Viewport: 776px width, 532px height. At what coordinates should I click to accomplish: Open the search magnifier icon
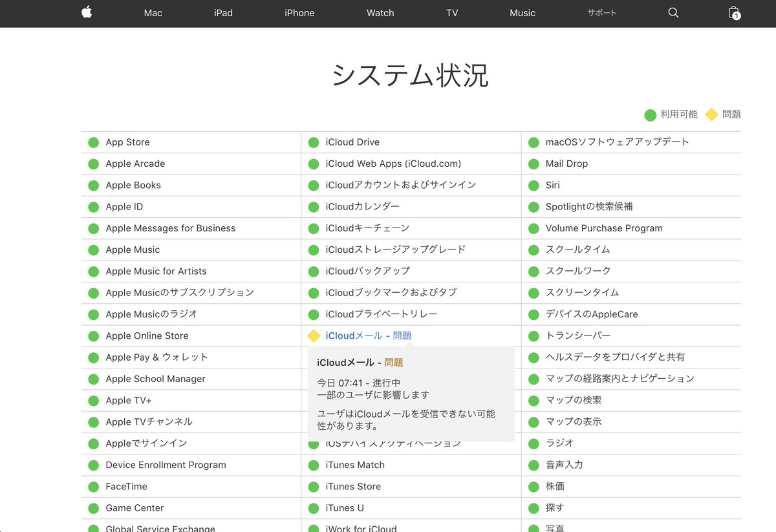(673, 13)
